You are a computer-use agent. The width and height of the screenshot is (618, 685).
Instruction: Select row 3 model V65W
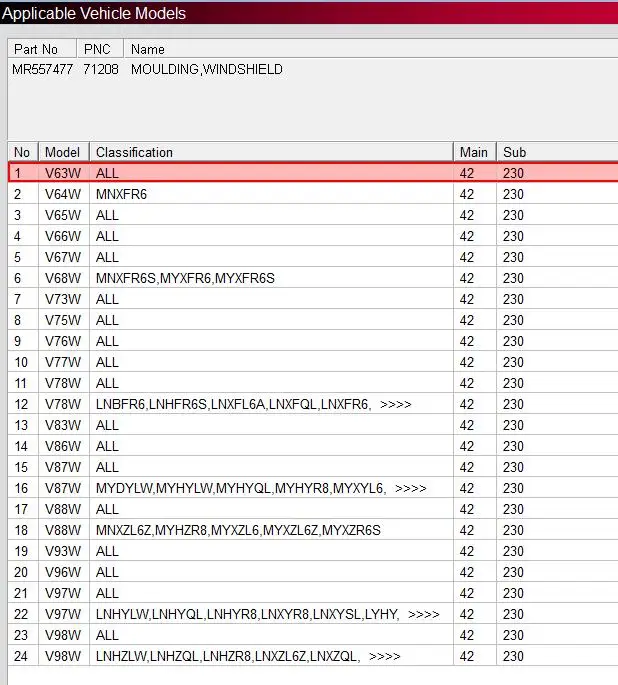63,215
